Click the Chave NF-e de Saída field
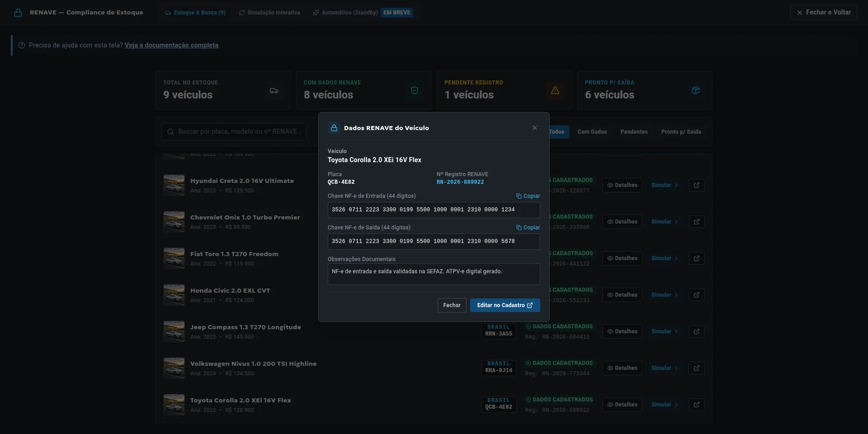 click(x=434, y=242)
